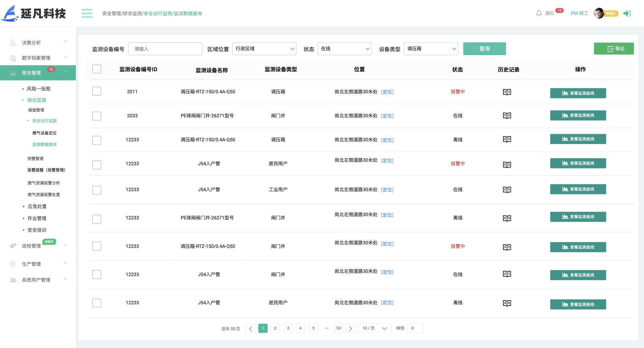Check the 报警中 阀门井 调压箱 row checkbox

click(97, 246)
